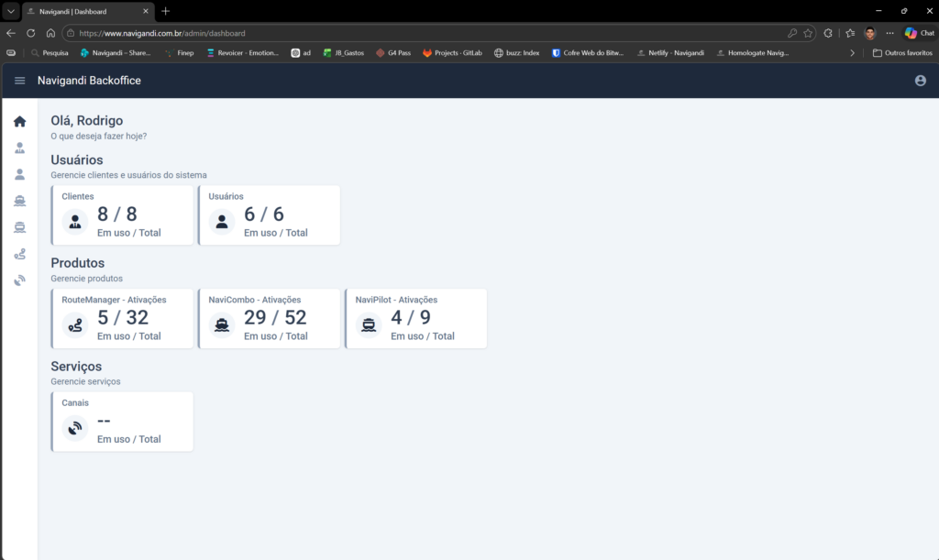Open the Pesquisa bookmark

pyautogui.click(x=50, y=53)
